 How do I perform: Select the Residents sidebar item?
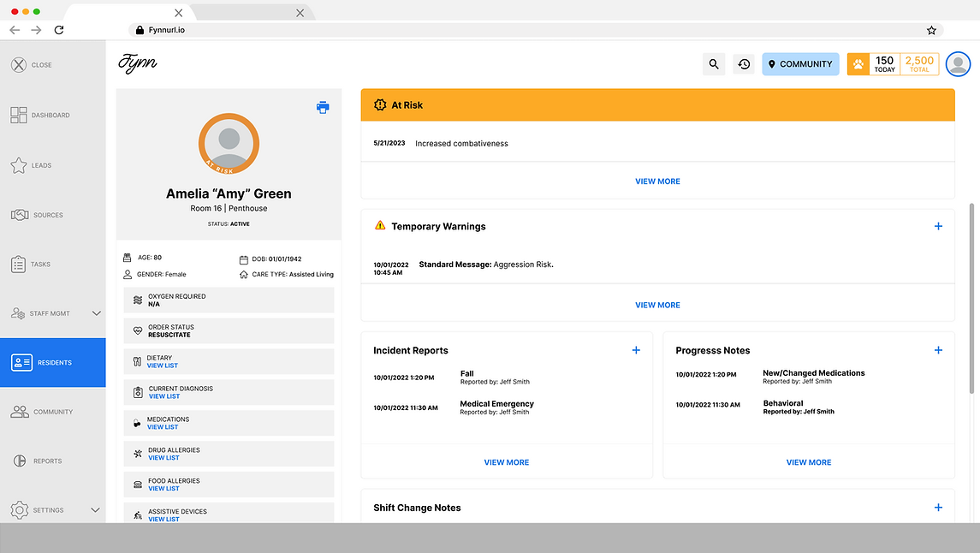coord(52,362)
